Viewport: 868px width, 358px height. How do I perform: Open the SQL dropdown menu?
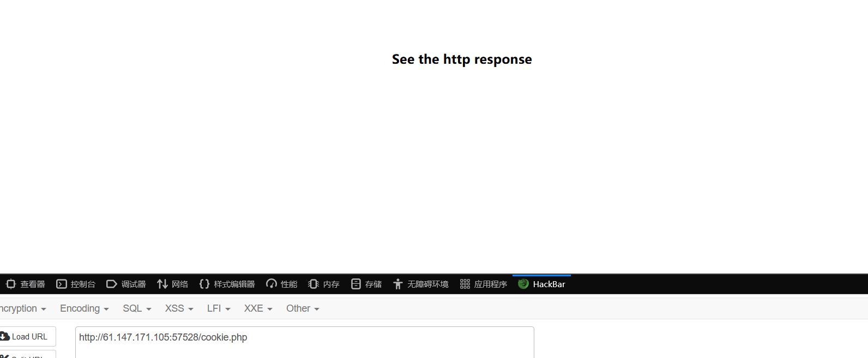click(137, 308)
